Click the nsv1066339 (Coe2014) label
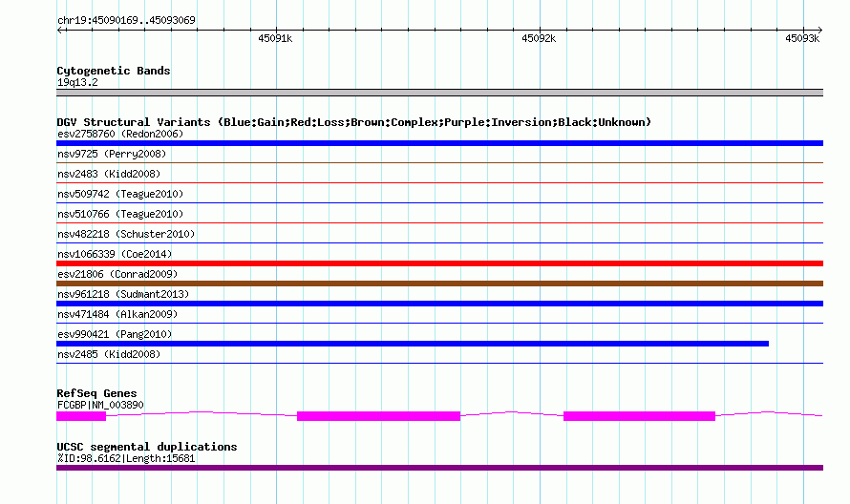This screenshot has height=504, width=850. point(115,254)
